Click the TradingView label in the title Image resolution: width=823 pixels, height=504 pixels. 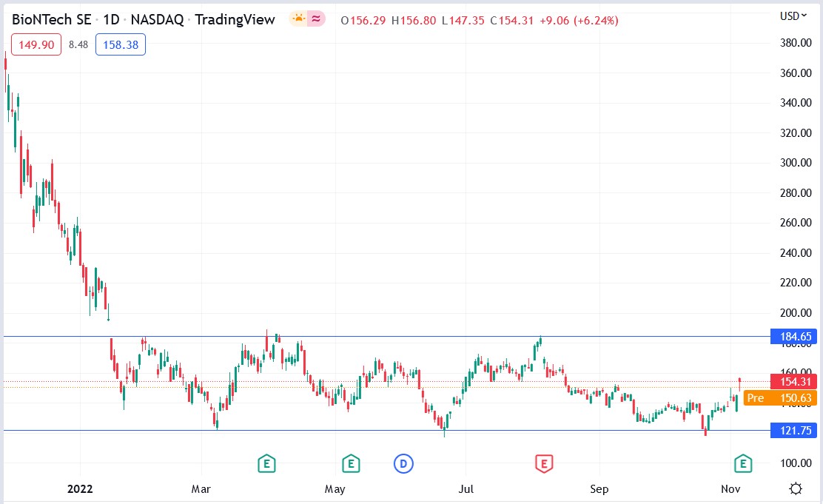pyautogui.click(x=235, y=20)
